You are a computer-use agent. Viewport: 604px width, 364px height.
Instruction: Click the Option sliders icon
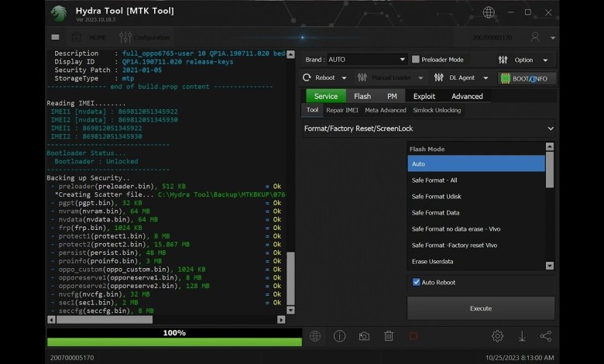503,60
